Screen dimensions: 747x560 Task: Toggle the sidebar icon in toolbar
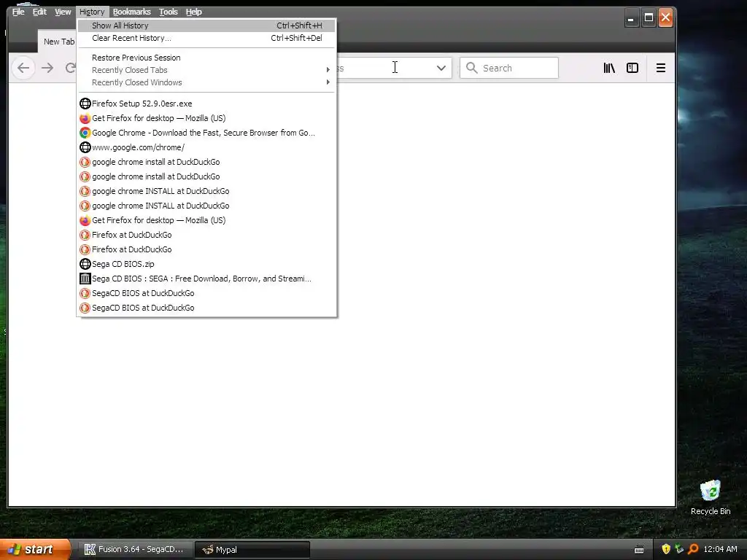[632, 68]
